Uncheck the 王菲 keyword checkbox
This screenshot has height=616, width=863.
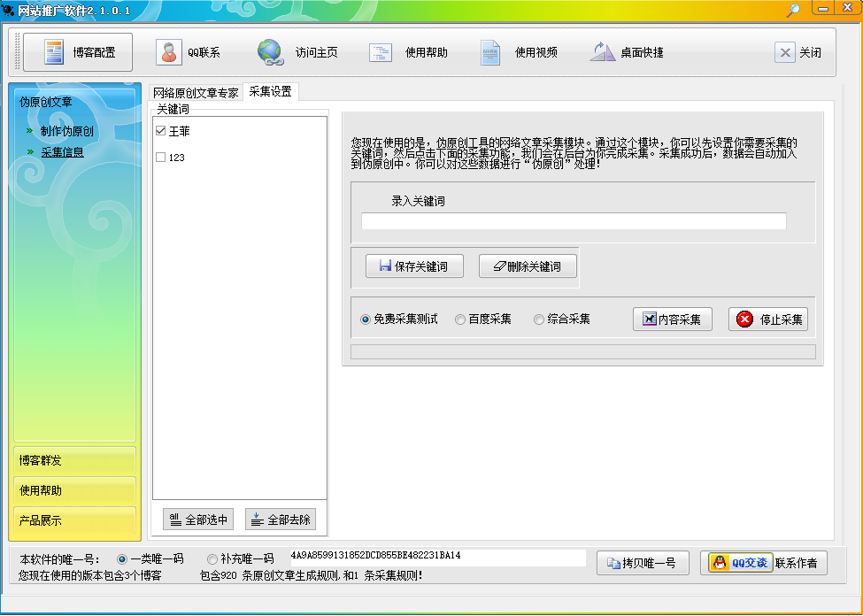click(161, 131)
